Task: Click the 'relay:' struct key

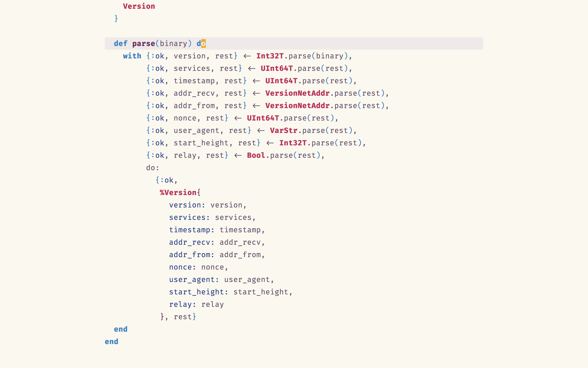Action: click(x=182, y=304)
